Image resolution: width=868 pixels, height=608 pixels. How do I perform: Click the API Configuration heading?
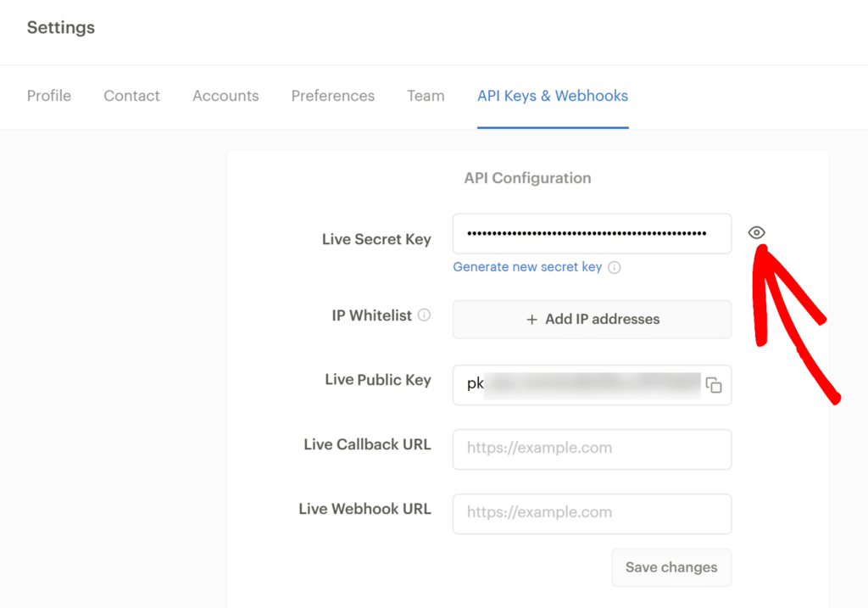527,178
